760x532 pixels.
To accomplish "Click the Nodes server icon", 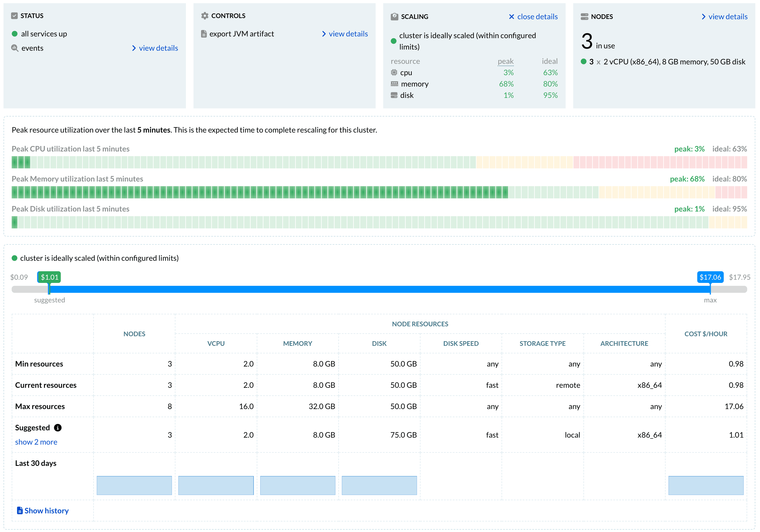I will (x=584, y=17).
